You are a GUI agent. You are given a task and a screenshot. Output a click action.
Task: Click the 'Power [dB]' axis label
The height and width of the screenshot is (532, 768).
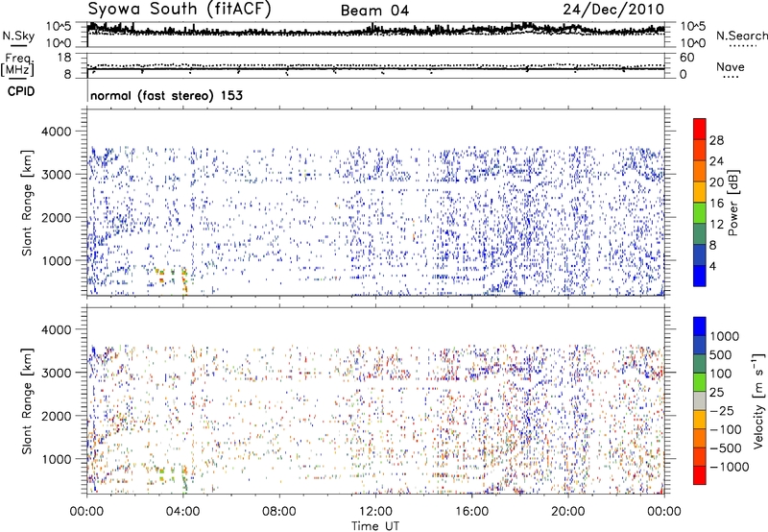coord(733,204)
